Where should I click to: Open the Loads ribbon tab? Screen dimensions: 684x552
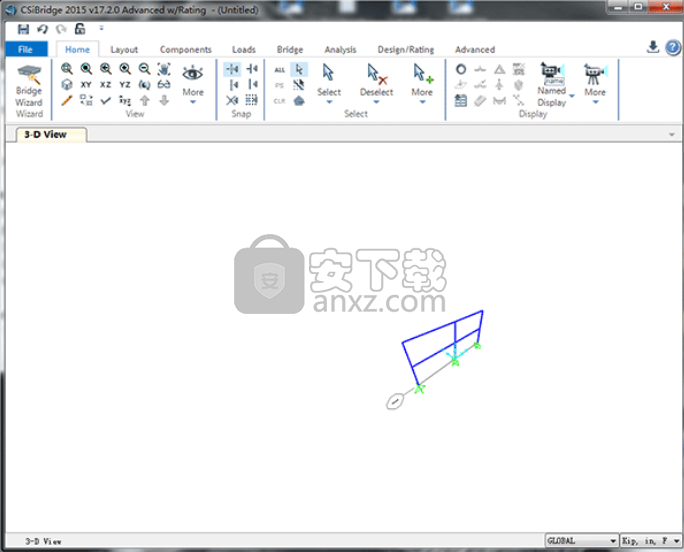(243, 49)
